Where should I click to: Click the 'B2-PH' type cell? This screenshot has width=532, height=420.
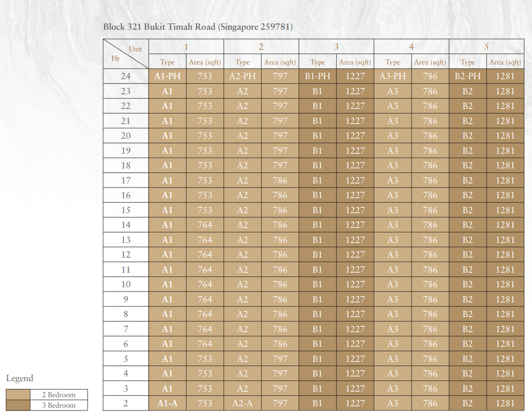click(x=467, y=76)
